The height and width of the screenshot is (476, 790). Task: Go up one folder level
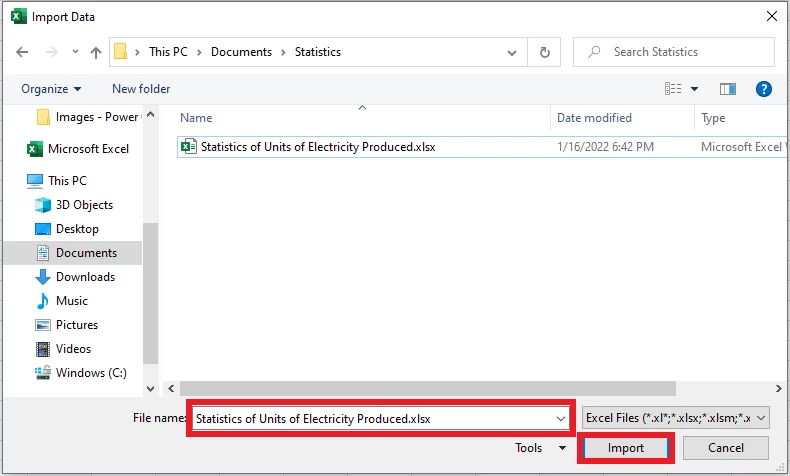pos(96,52)
